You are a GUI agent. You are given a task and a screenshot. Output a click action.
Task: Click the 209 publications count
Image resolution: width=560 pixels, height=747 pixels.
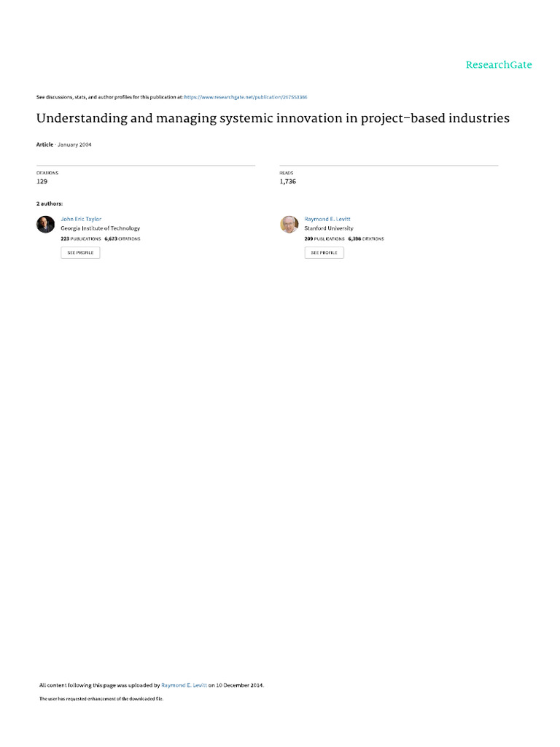(x=324, y=239)
